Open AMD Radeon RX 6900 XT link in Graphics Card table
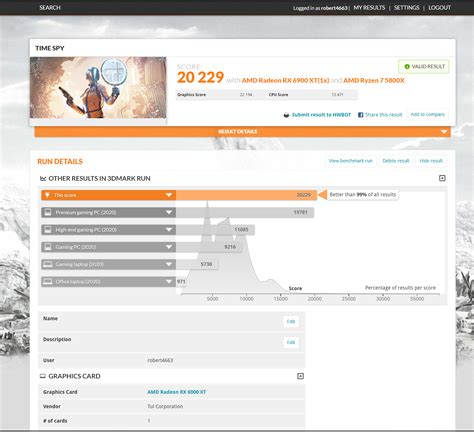 [x=177, y=392]
